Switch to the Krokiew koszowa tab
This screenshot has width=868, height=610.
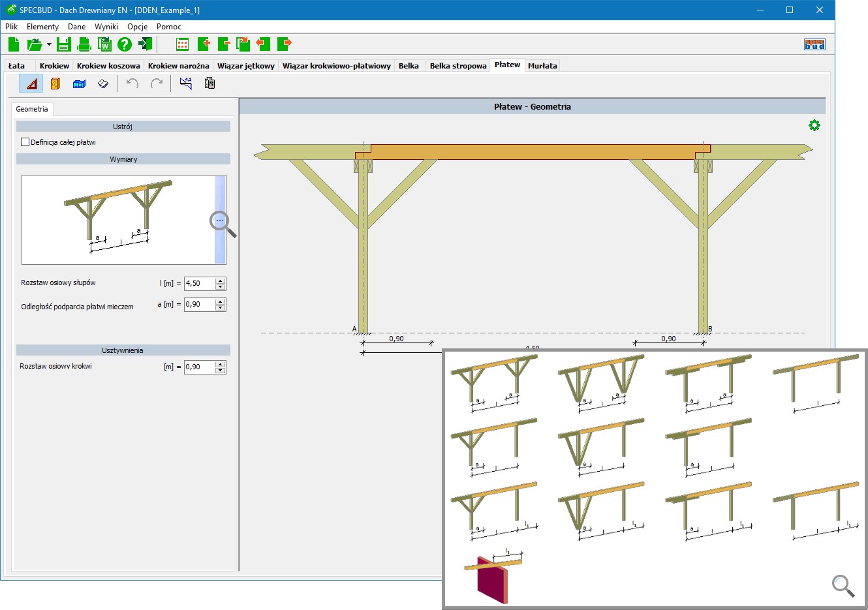[x=108, y=66]
